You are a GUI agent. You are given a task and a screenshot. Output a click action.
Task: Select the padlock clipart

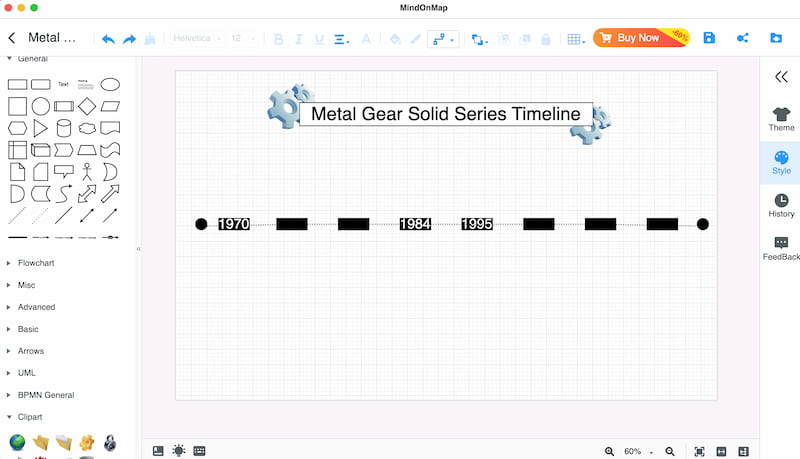tap(110, 442)
